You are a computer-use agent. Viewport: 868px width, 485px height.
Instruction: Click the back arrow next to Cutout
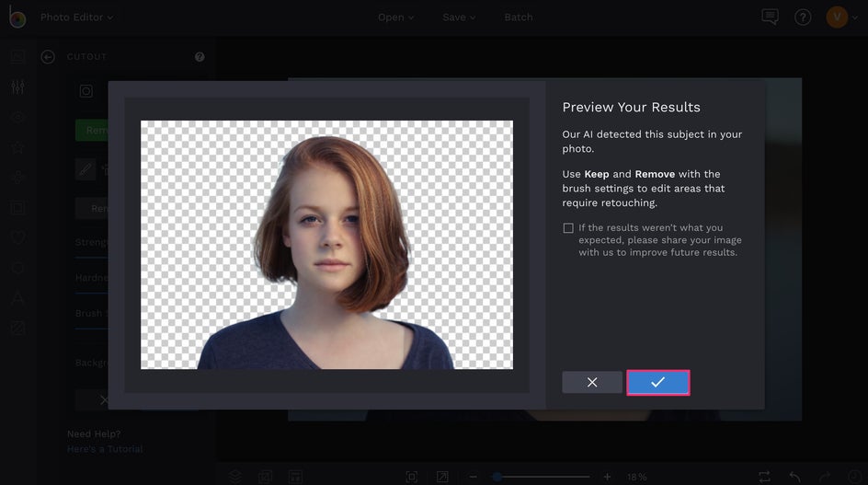48,57
